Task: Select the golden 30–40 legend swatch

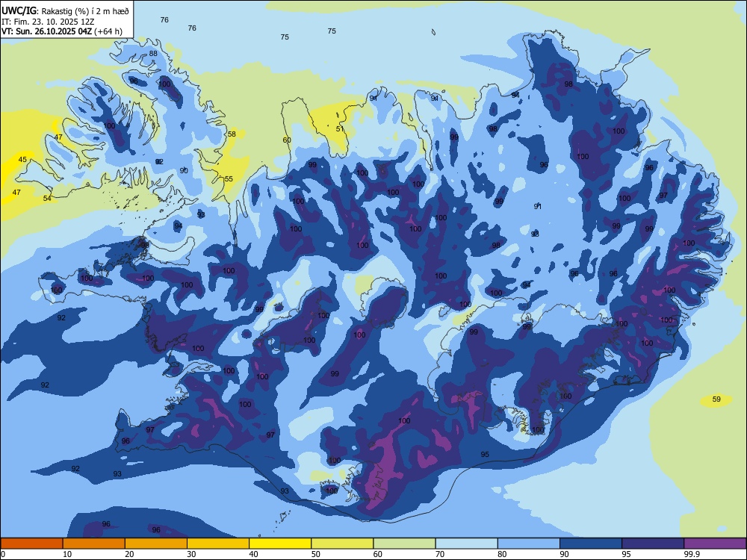Action: pos(218,544)
